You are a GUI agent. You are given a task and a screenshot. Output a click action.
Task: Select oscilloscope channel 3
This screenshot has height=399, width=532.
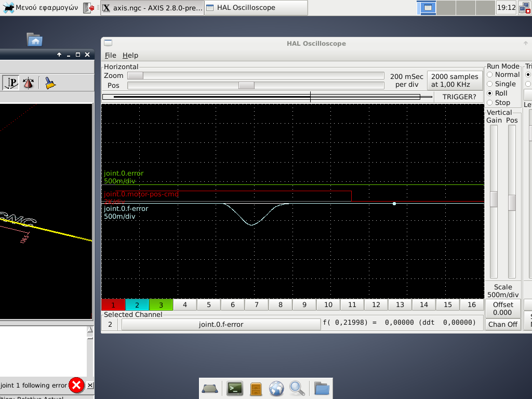(161, 305)
